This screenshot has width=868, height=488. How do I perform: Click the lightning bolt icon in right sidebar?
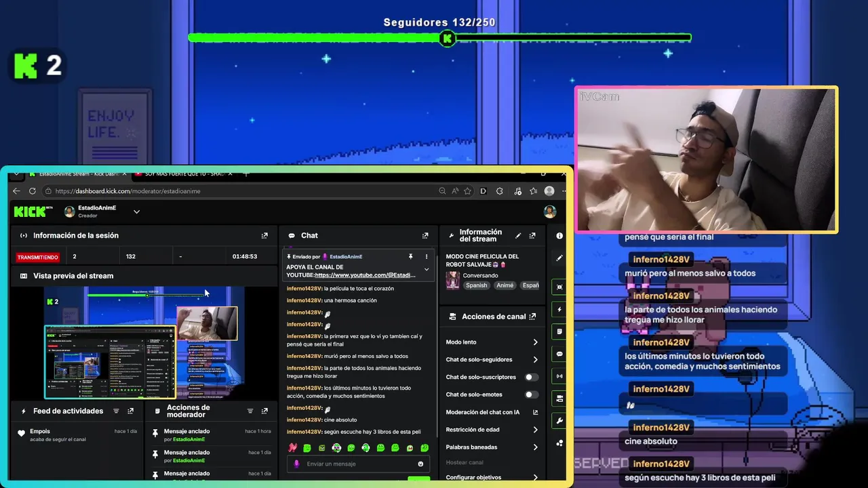pos(559,310)
